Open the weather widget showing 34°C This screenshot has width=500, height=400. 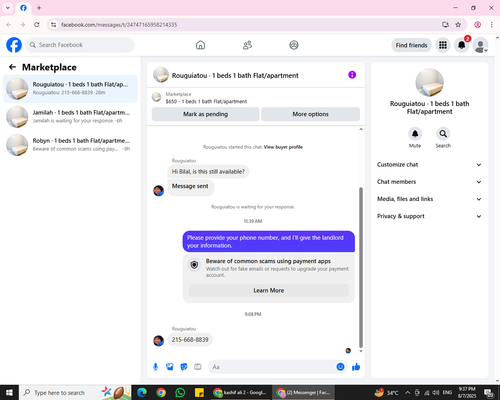386,393
